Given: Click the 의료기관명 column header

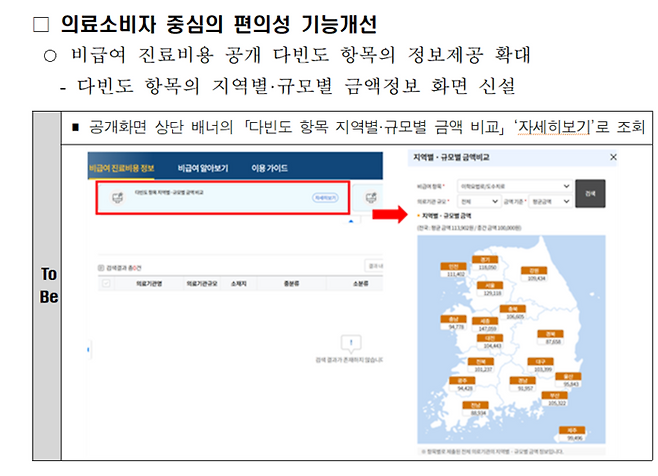Looking at the screenshot, I should point(149,284).
